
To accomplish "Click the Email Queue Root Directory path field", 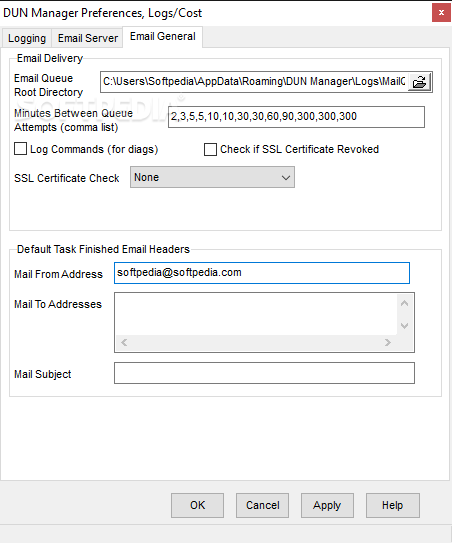I will pos(254,82).
